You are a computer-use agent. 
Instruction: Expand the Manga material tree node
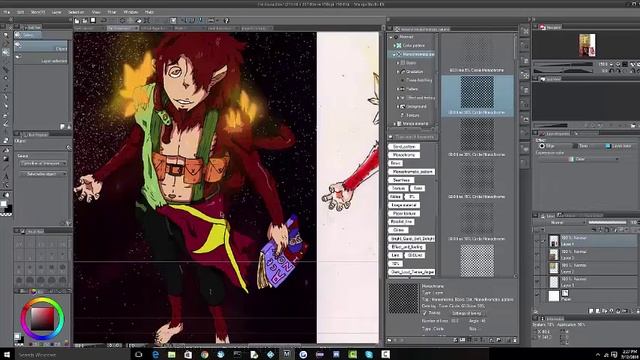click(x=395, y=124)
